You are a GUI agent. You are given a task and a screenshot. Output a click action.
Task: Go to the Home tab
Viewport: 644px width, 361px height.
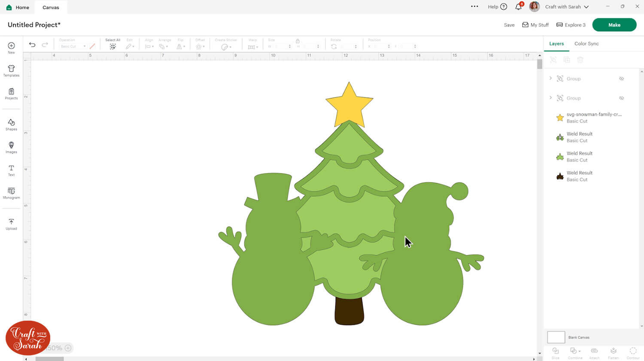(x=18, y=7)
